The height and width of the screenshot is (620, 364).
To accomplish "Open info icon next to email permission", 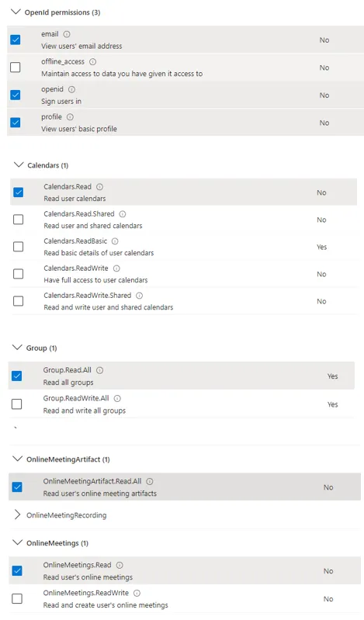I will coord(67,34).
